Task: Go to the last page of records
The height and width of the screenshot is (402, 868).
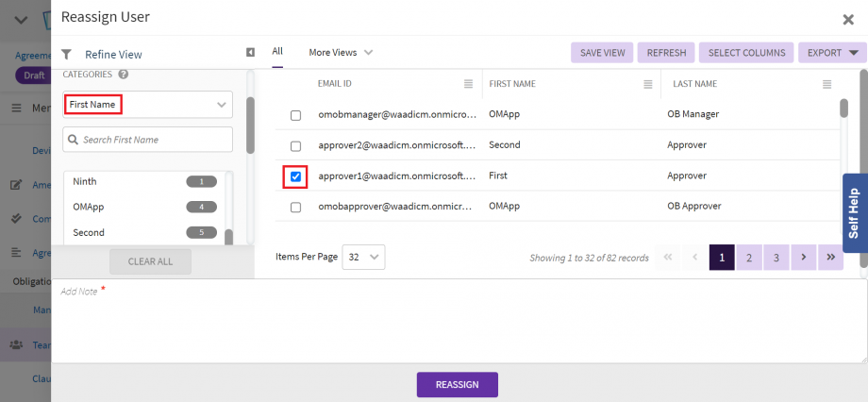Action: tap(831, 257)
